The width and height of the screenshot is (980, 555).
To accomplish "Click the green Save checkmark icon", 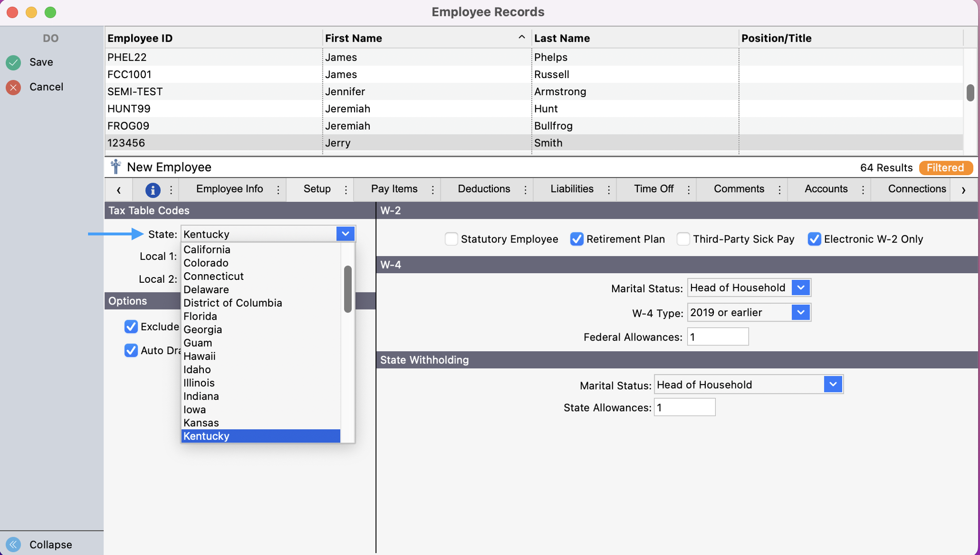I will (x=13, y=62).
